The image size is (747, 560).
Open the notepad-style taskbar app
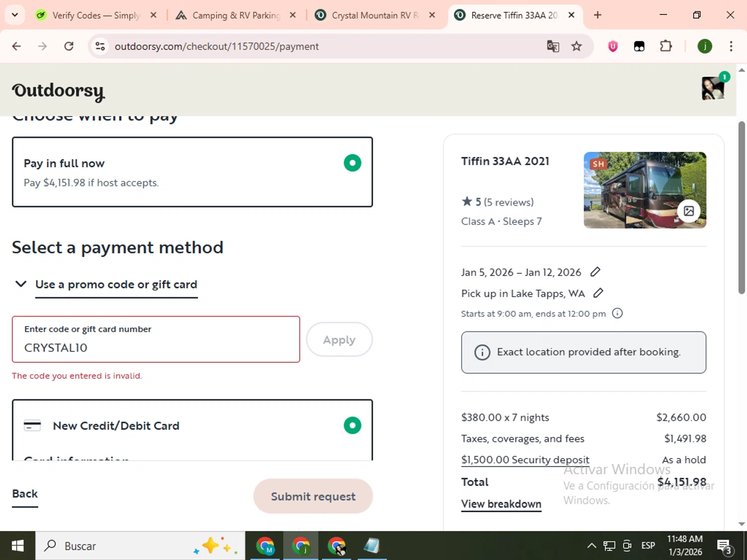(372, 546)
